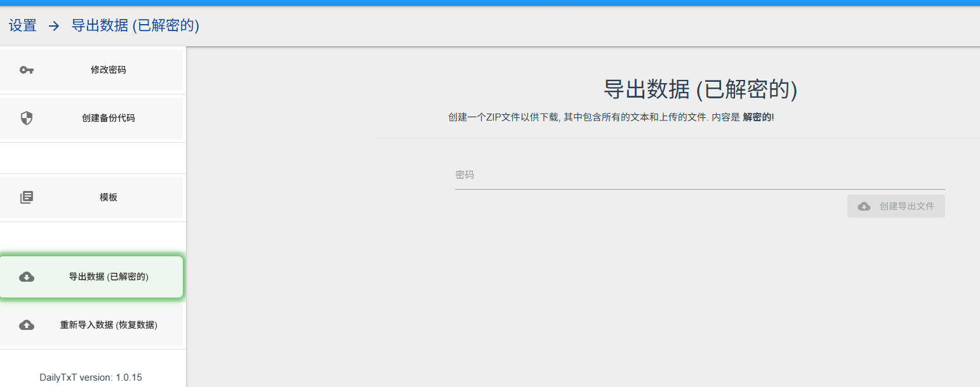
Task: Click the cloud icon inside 创建导出文件 button
Action: [x=864, y=206]
